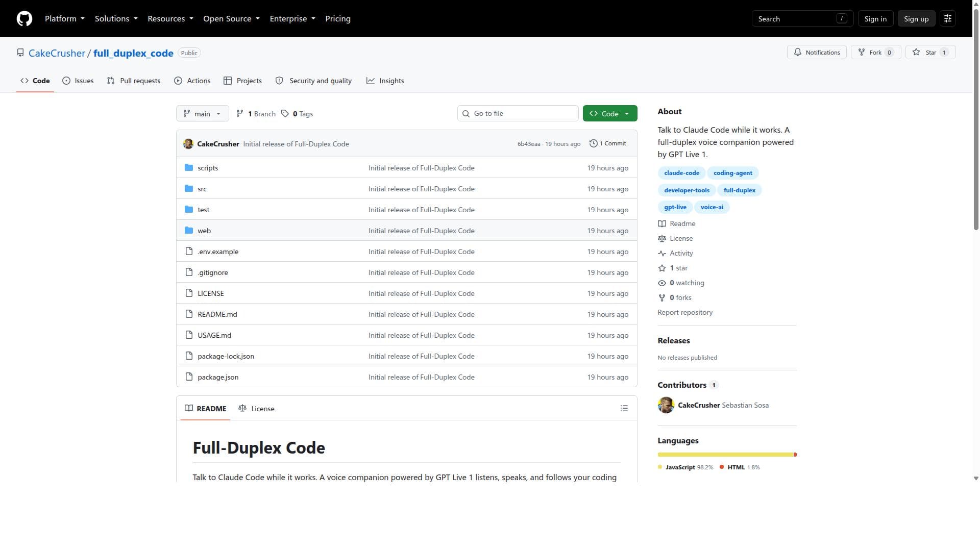This screenshot has height=551, width=980.
Task: Expand the Enterprise menu
Action: pyautogui.click(x=292, y=19)
